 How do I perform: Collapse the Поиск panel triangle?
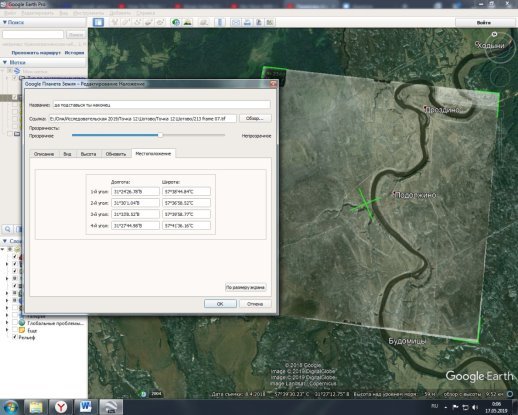coord(5,22)
